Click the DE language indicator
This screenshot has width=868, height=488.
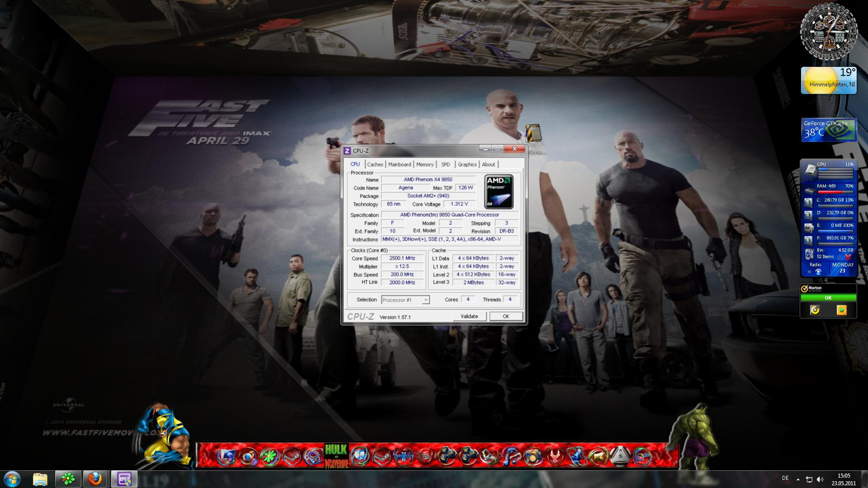[x=785, y=479]
